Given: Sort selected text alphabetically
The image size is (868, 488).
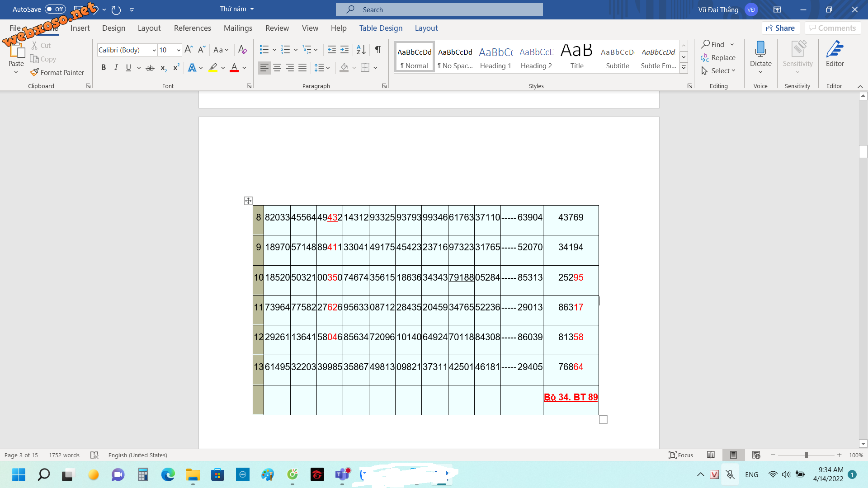Looking at the screenshot, I should pyautogui.click(x=361, y=50).
